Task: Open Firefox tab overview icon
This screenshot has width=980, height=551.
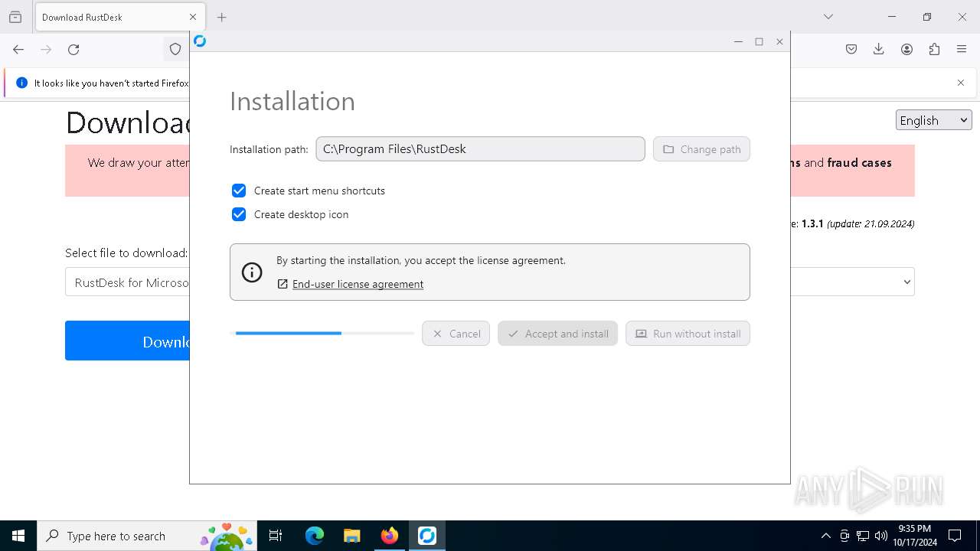Action: 15,17
